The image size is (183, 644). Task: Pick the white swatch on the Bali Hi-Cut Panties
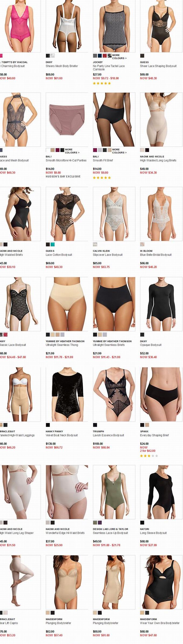pos(48,150)
